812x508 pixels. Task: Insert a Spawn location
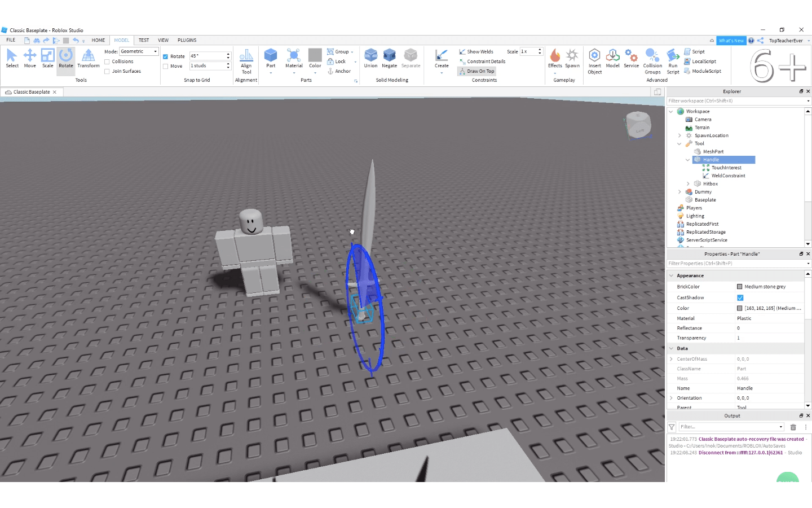pos(572,59)
